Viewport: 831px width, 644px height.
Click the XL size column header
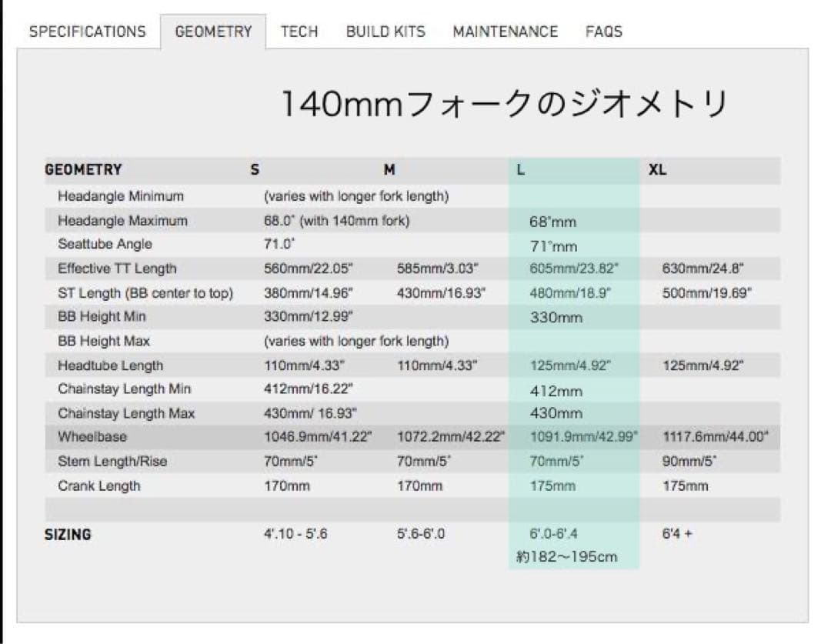656,170
